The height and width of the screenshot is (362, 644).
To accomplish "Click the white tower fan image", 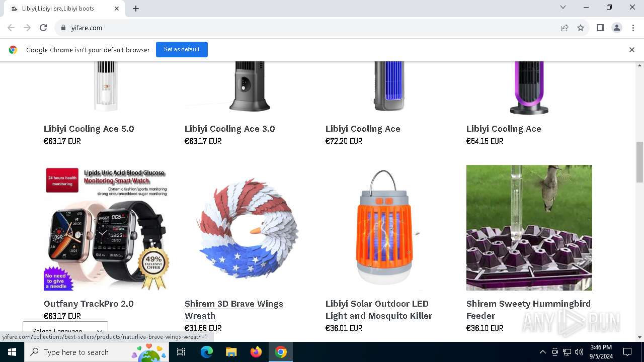I will tap(106, 85).
